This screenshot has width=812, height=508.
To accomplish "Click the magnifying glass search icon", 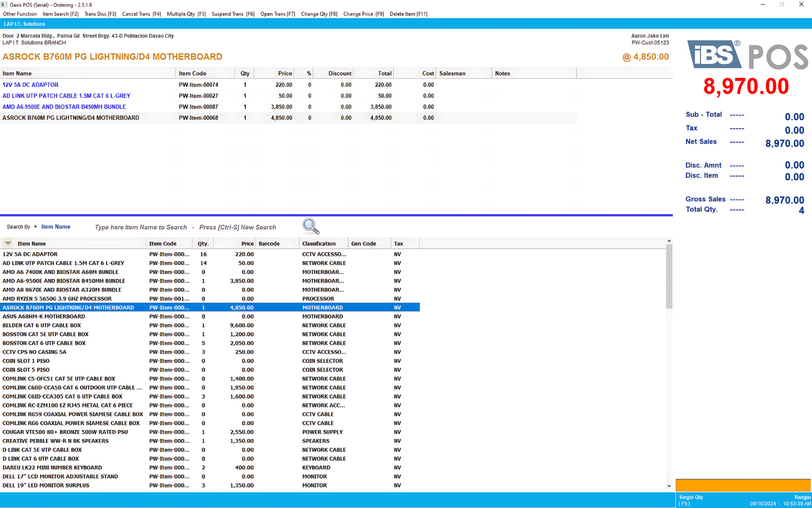I will click(311, 226).
